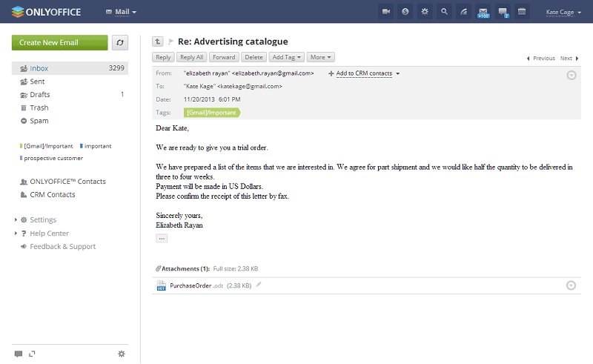Open the calendar icon in top bar
Image resolution: width=593 pixels, height=364 pixels.
[x=522, y=12]
